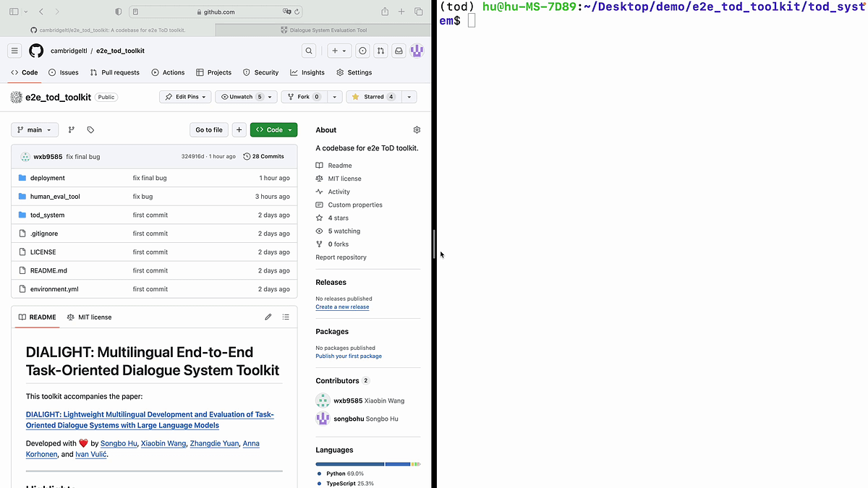Open the Projects tab
The height and width of the screenshot is (488, 868).
coord(214,72)
